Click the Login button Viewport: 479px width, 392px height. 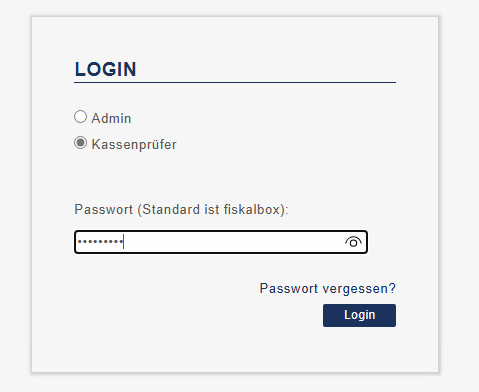(x=359, y=315)
